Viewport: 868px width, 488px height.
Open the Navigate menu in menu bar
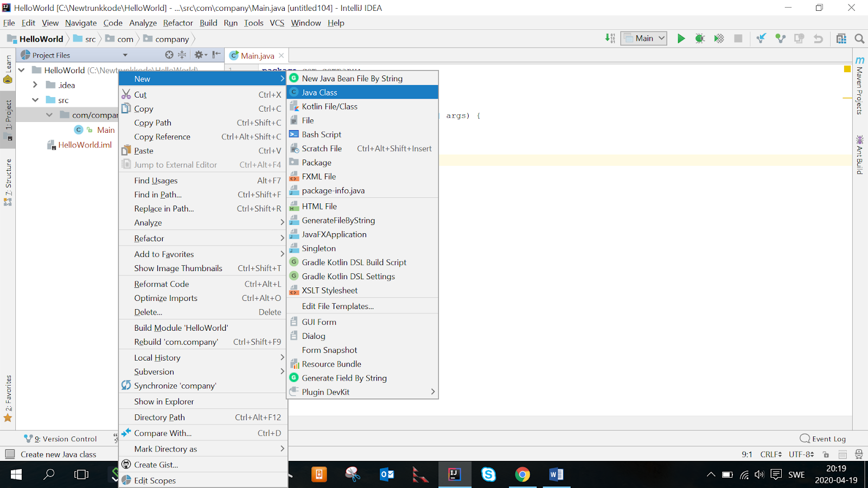click(81, 23)
